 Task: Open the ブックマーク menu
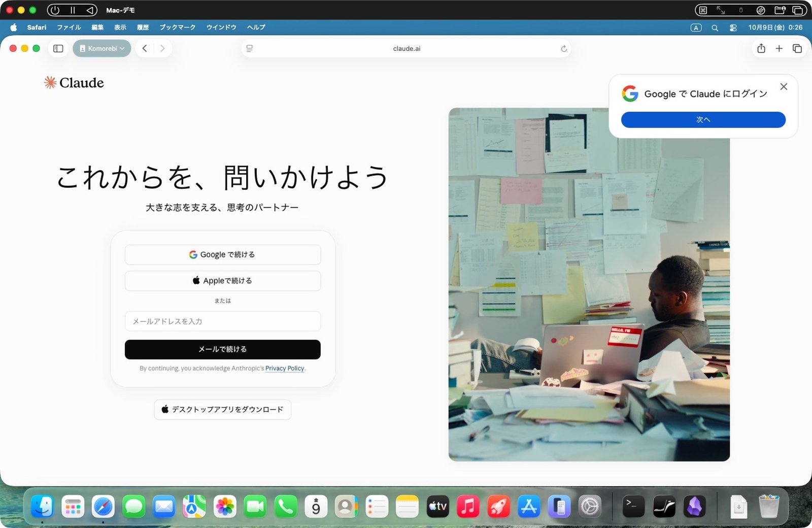pos(178,27)
